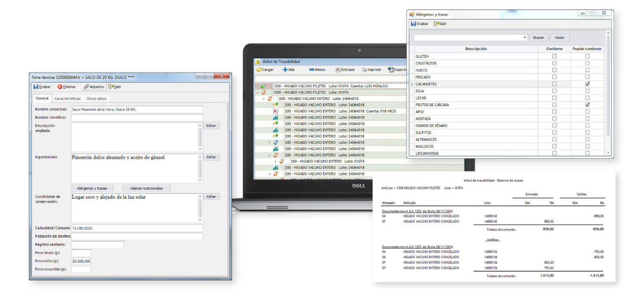The width and height of the screenshot is (644, 297).
Task: Click scroll-down arrow of Ingredientes box
Action: click(200, 180)
